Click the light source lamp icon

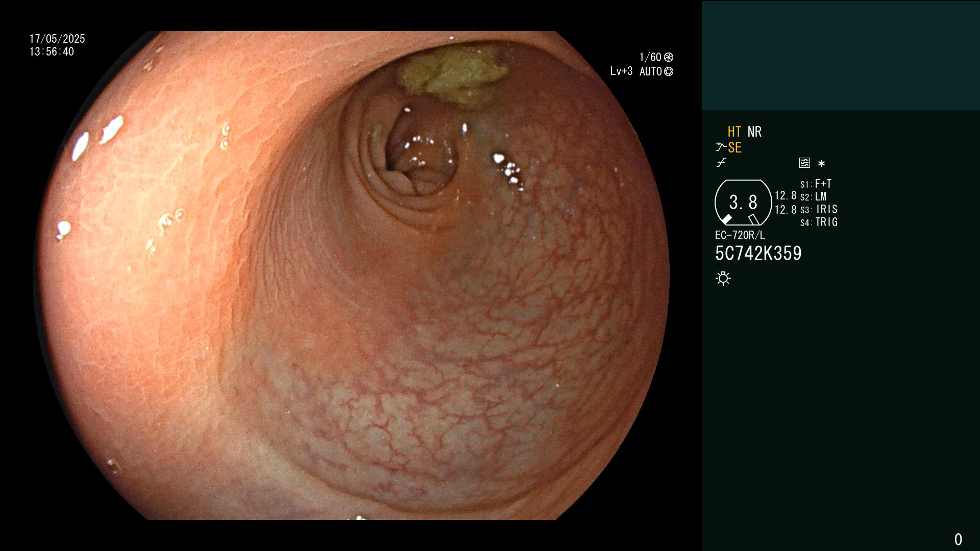723,278
